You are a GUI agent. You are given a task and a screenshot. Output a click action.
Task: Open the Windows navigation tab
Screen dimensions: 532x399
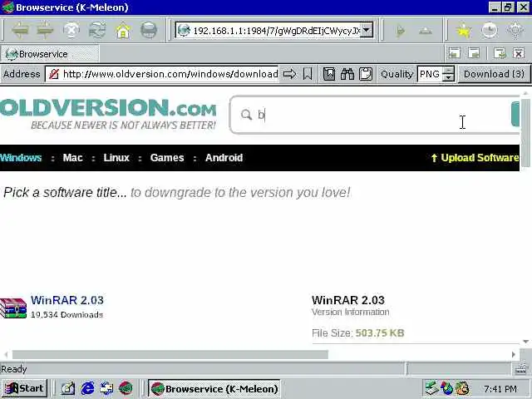[21, 158]
